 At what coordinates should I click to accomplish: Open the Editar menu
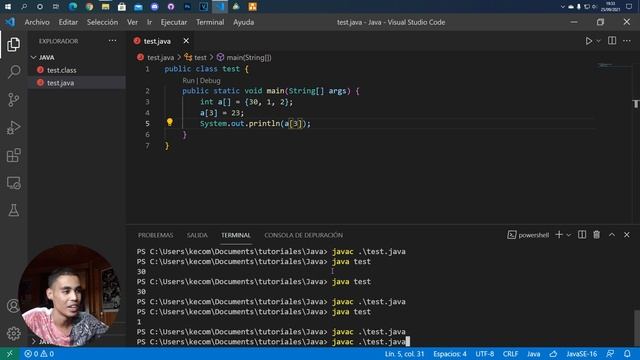click(68, 22)
